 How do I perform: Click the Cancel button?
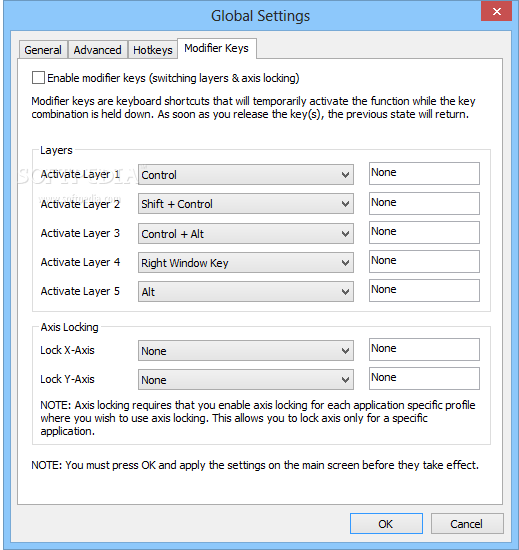click(x=467, y=524)
